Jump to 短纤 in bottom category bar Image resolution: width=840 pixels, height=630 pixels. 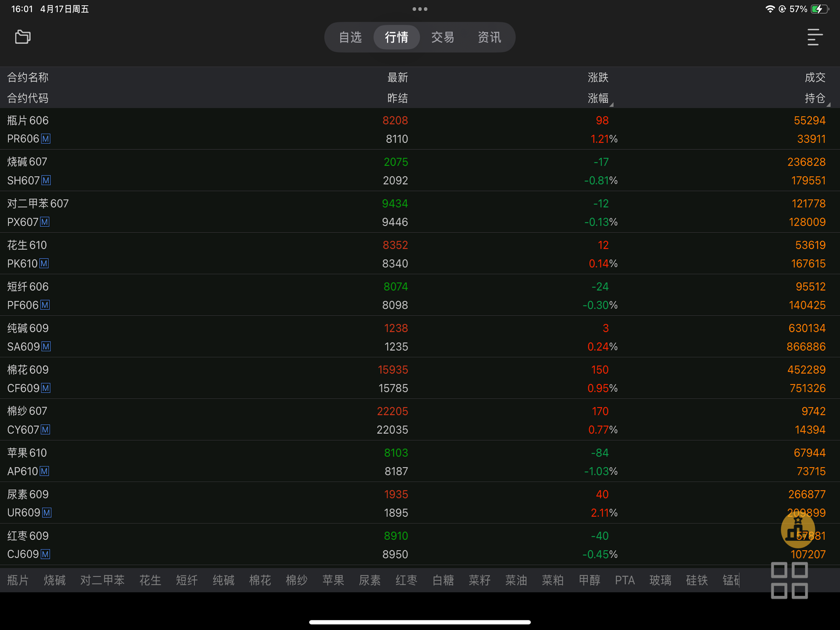tap(187, 580)
